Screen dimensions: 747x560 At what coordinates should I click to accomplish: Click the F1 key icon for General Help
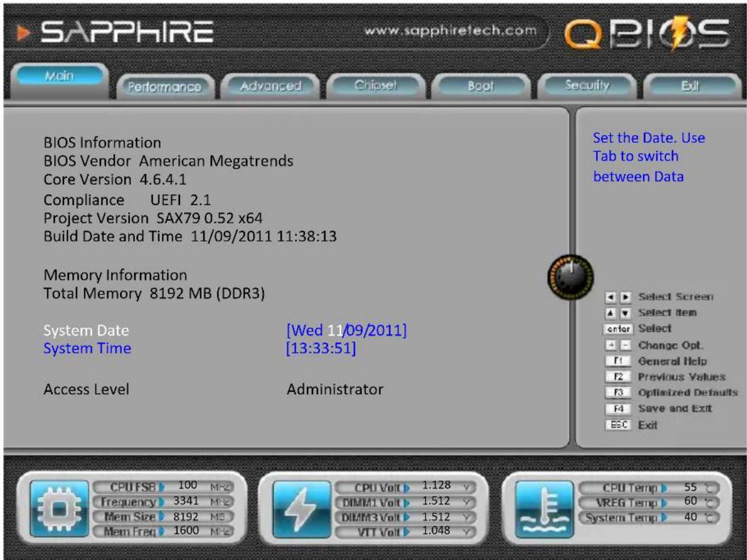[619, 361]
